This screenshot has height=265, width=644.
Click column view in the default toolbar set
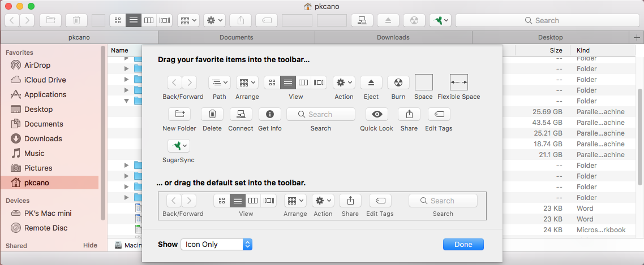[254, 201]
